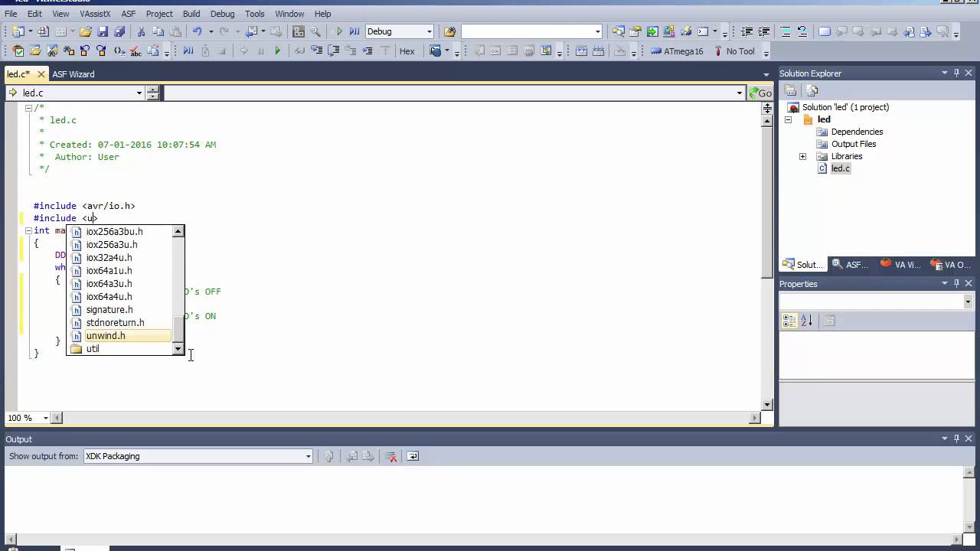Collapse the header comment block
The height and width of the screenshot is (551, 980).
tap(28, 108)
